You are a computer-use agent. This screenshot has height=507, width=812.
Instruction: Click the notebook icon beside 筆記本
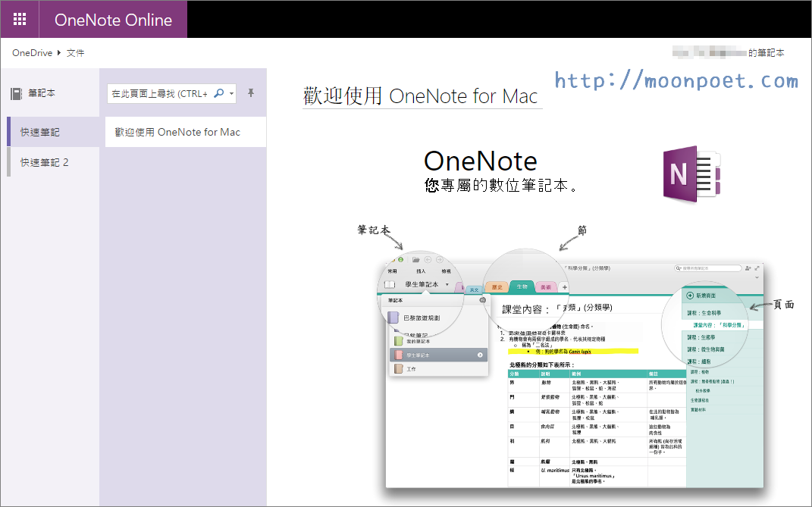(x=17, y=92)
